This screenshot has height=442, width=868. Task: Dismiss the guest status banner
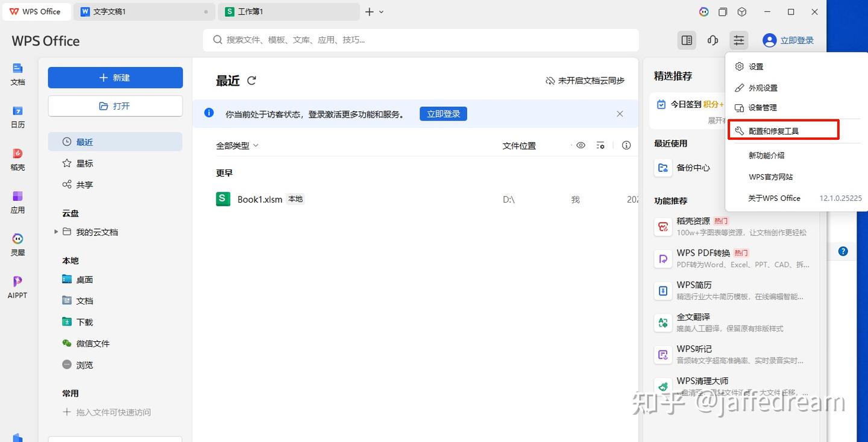click(x=620, y=113)
